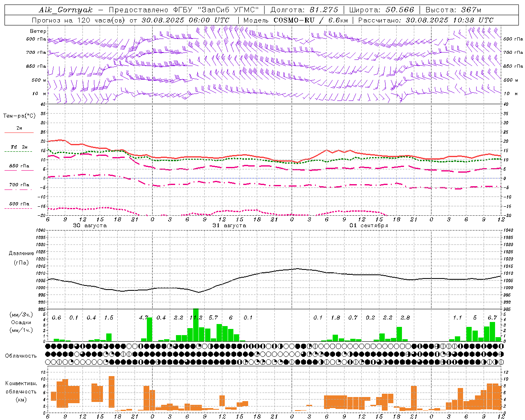
Task: Click the tallest green precipitation bar
Action: pyautogui.click(x=196, y=325)
